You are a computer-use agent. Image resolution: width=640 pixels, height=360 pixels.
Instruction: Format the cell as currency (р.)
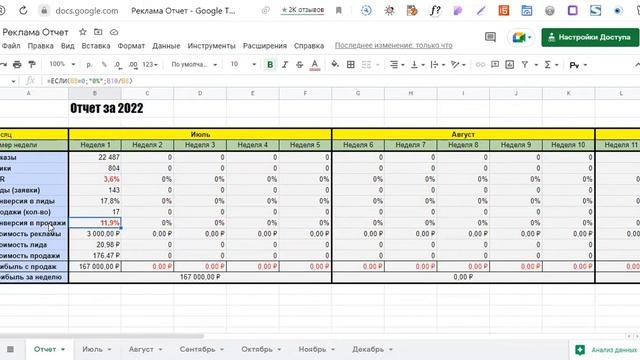[89, 64]
